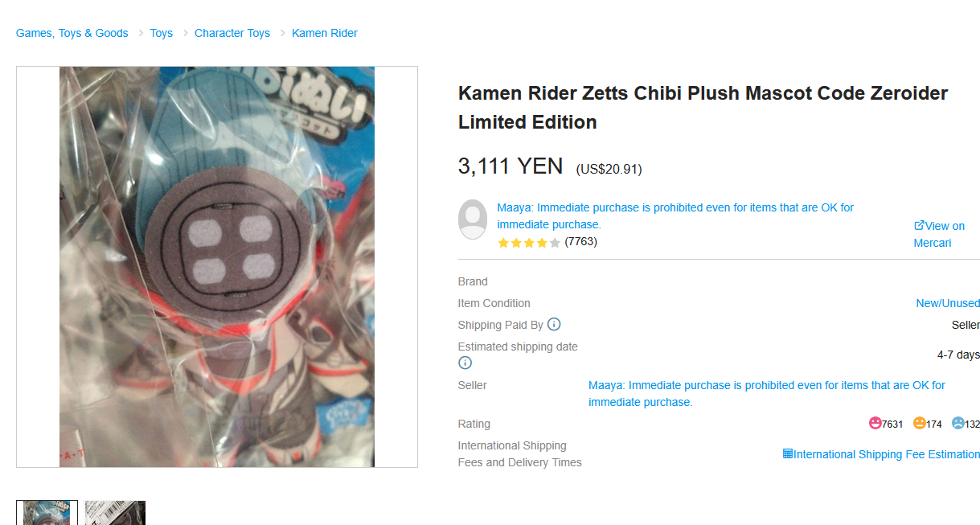Image resolution: width=980 pixels, height=525 pixels.
Task: Click the external link icon beside View on Mercari
Action: [x=919, y=226]
